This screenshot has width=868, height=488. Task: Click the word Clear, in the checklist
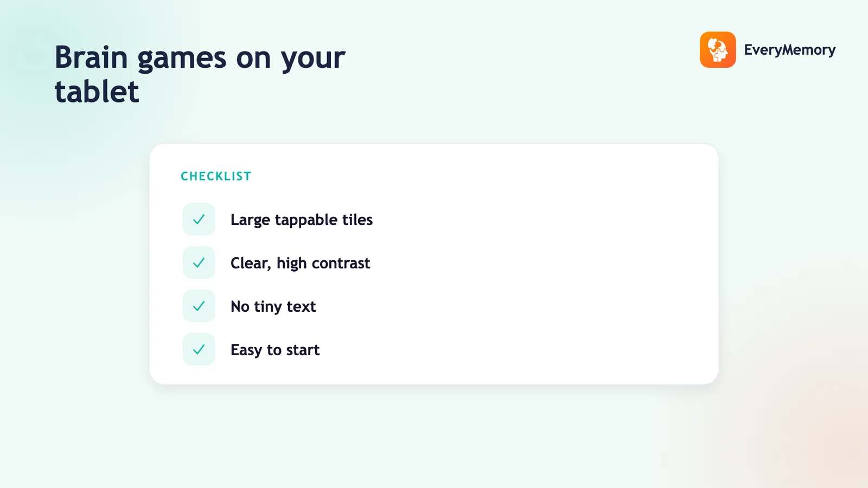(251, 264)
